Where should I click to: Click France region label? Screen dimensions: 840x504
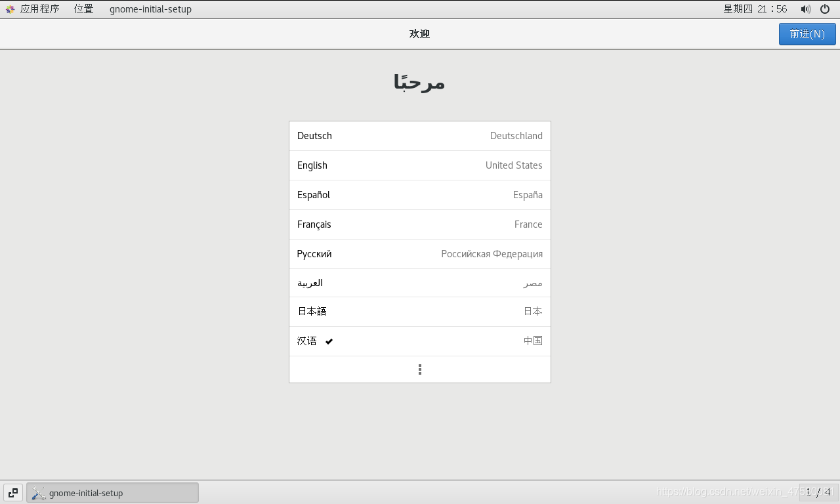click(x=528, y=224)
